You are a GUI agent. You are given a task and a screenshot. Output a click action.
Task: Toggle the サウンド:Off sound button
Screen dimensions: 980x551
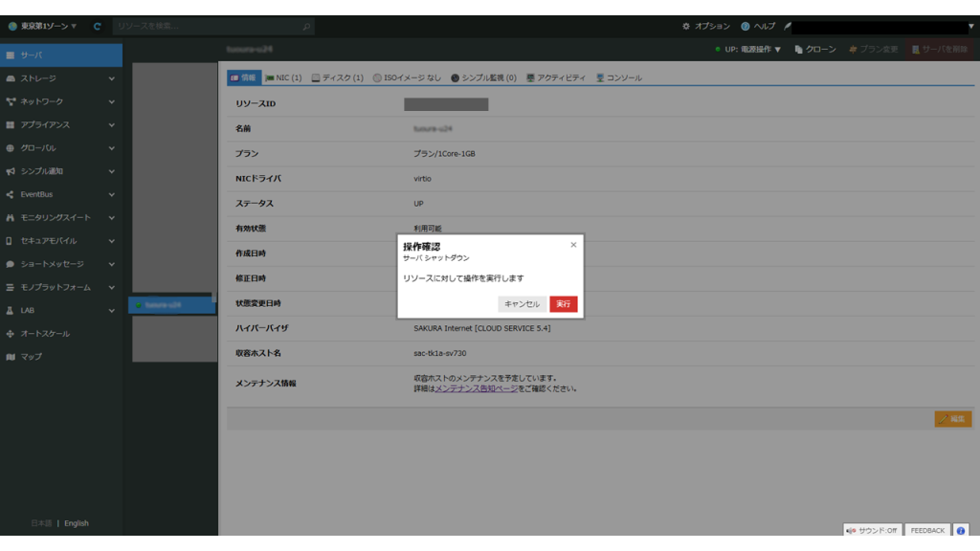[x=872, y=530]
